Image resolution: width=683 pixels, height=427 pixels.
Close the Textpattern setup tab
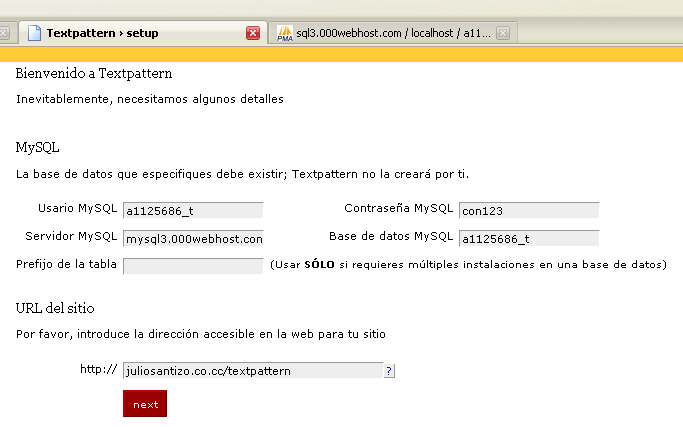click(253, 33)
